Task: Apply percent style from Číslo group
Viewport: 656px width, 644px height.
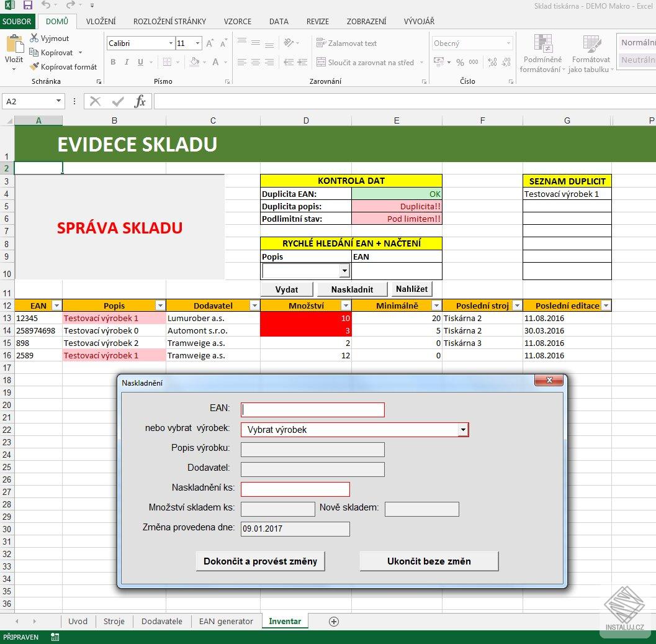Action: [461, 62]
